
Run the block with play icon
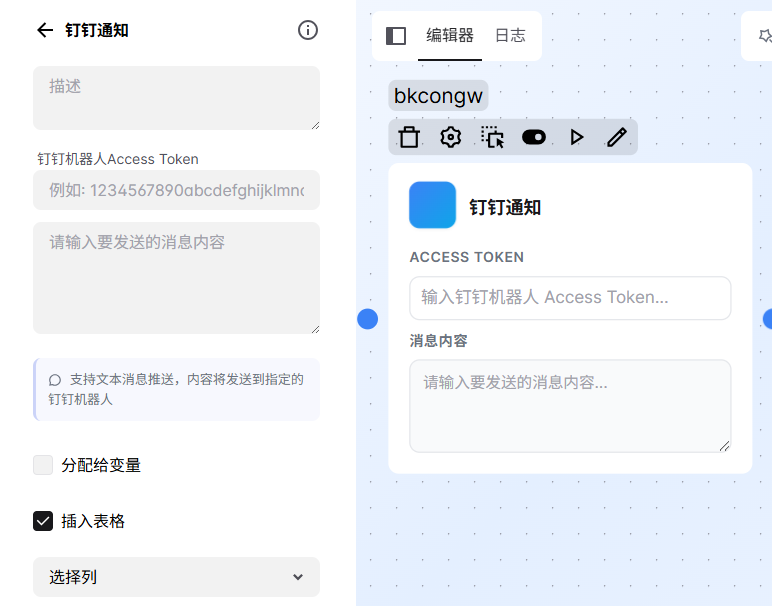click(576, 137)
